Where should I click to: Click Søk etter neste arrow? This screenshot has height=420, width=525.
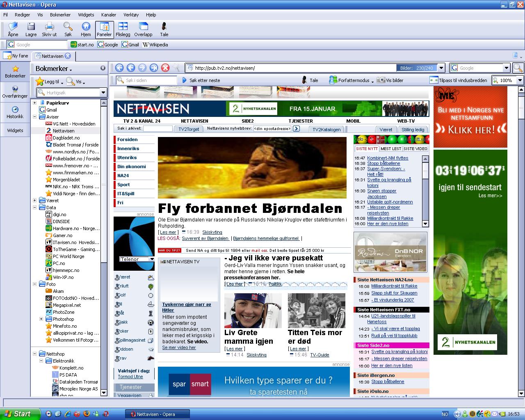(184, 80)
